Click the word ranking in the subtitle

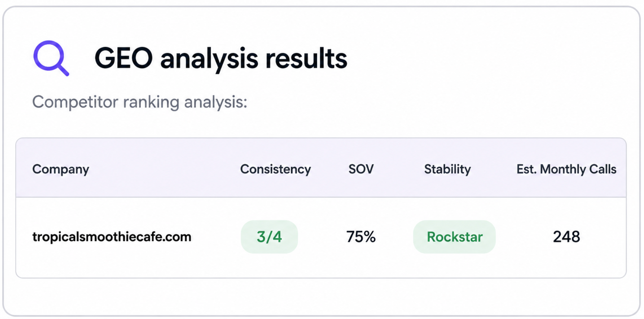tap(151, 102)
